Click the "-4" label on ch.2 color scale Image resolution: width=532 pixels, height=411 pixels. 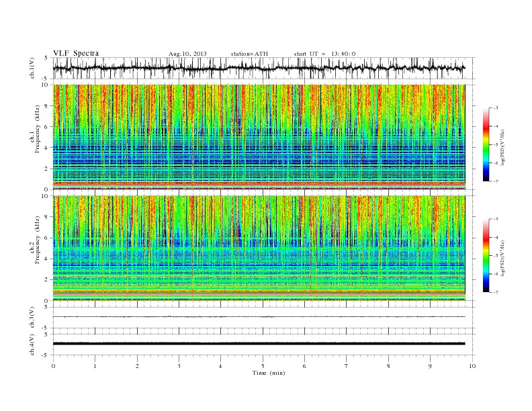click(496, 237)
